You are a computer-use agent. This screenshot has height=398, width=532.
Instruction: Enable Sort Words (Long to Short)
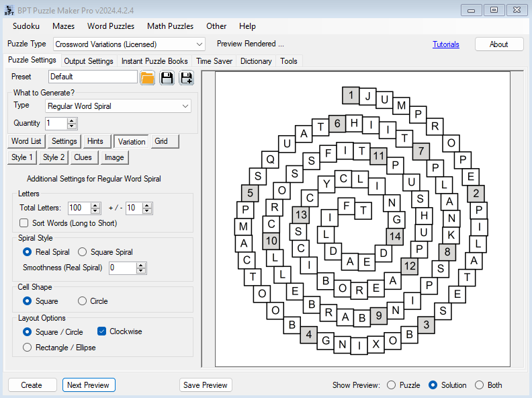[24, 223]
